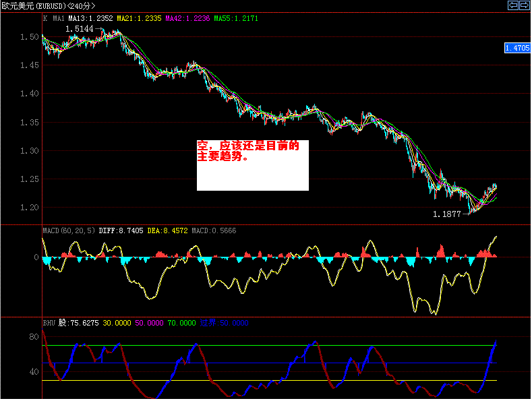Click the DEA:8.4572 value

click(167, 230)
